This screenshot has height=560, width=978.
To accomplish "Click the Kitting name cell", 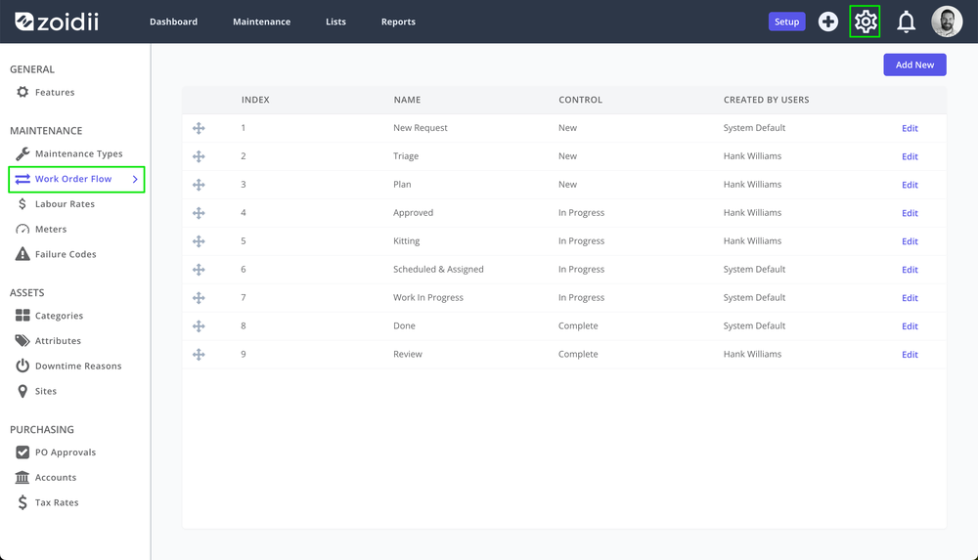I will pos(406,240).
